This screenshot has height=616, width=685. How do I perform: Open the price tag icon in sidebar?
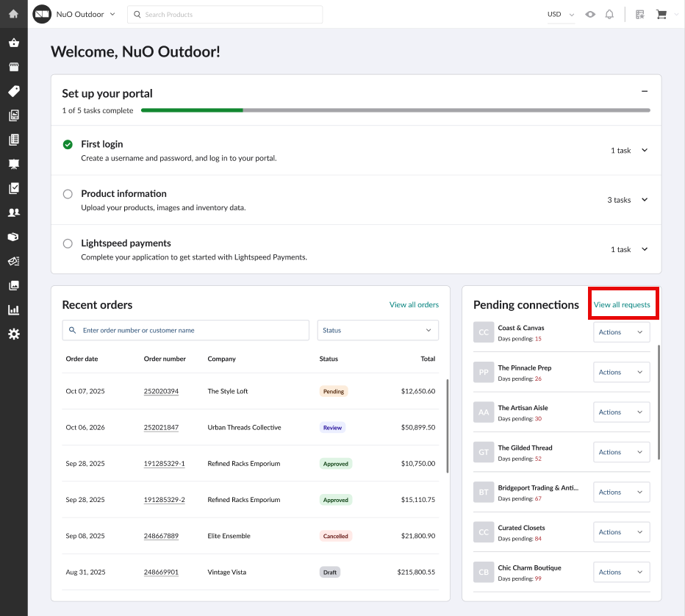[x=13, y=91]
